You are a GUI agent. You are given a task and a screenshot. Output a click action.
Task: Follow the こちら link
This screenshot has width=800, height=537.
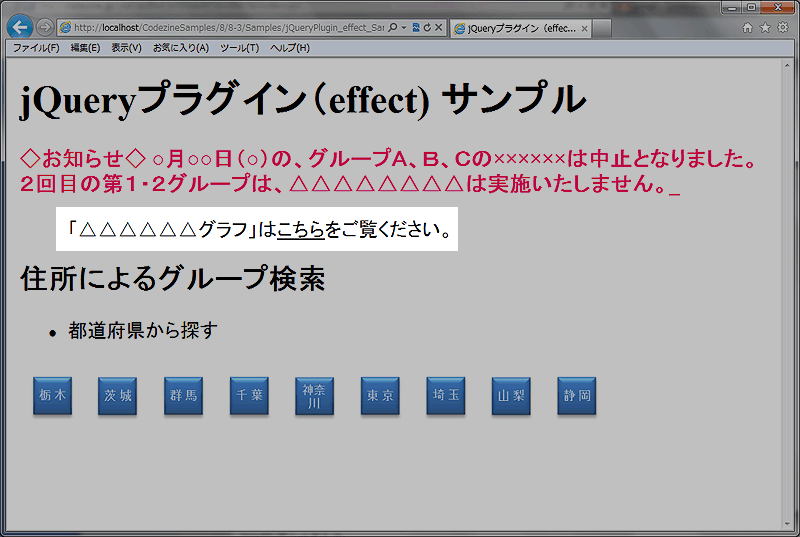point(301,229)
